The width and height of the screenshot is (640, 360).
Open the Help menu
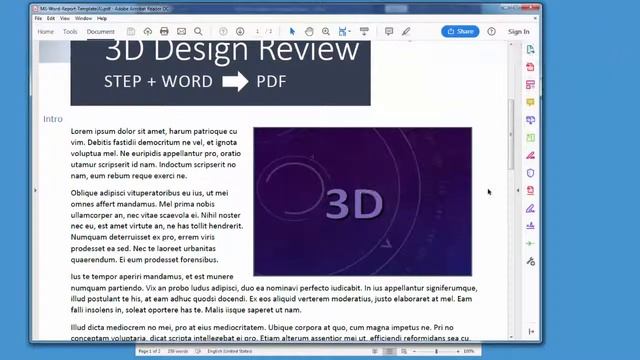(102, 18)
